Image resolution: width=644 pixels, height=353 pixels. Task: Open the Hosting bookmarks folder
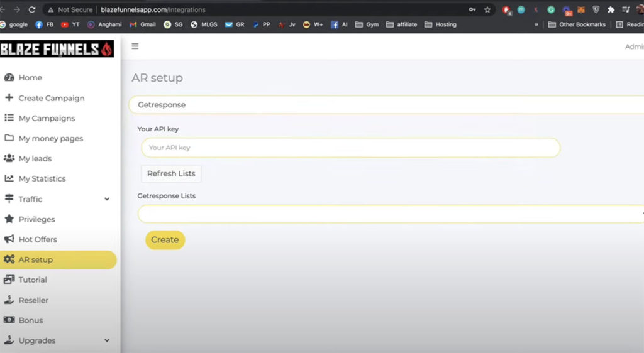(x=440, y=24)
